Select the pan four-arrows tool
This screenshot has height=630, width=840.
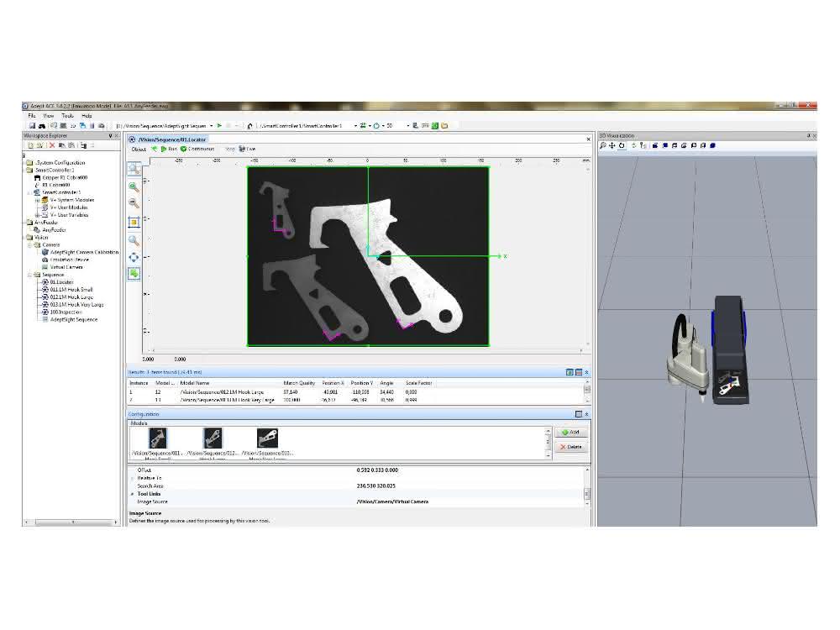(134, 258)
